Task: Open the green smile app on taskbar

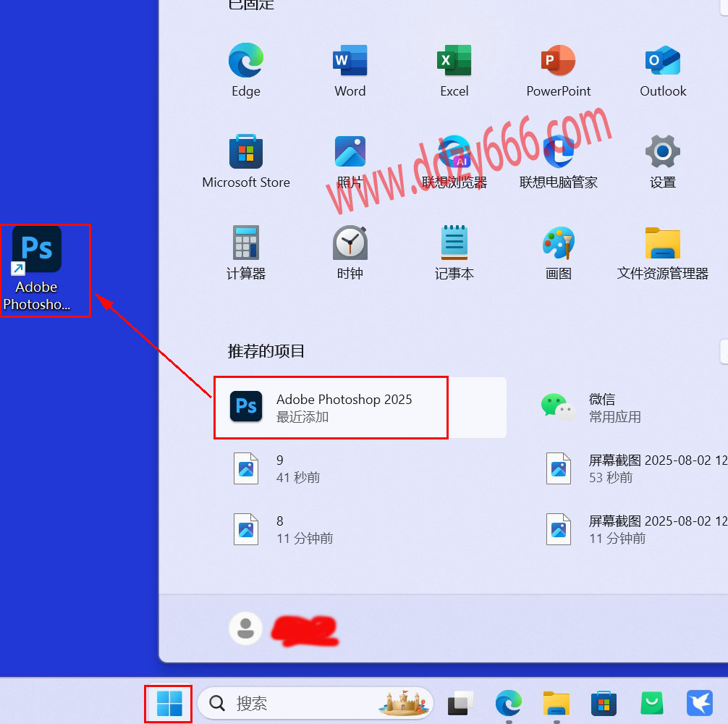Action: coord(651,703)
